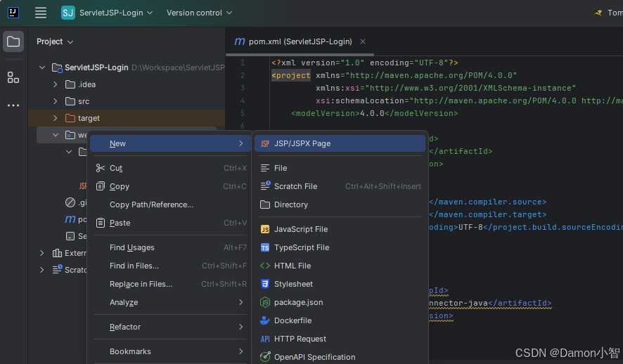The image size is (623, 364).
Task: Expand the target folder
Action: click(56, 118)
